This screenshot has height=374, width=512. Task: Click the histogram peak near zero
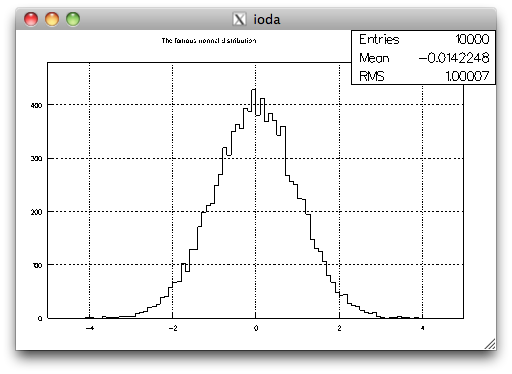(x=253, y=90)
